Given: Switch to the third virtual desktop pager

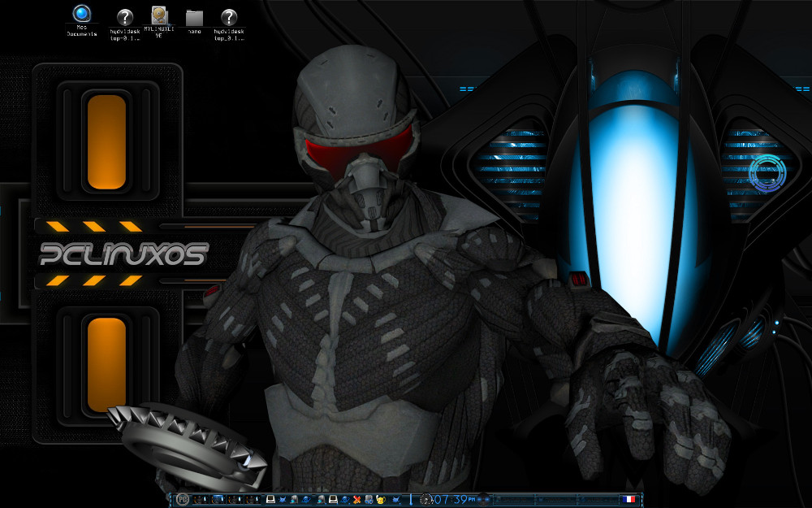Looking at the screenshot, I should 235,500.
